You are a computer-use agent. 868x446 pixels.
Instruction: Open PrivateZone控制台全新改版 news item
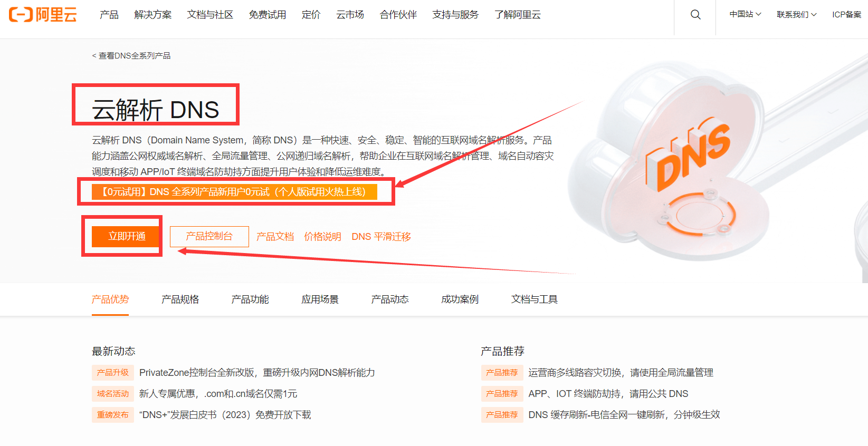coord(257,373)
